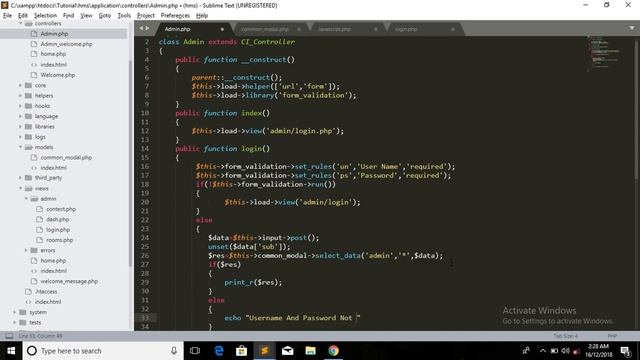This screenshot has width=640, height=360.
Task: Open Admin_welcome.php in the sidebar
Action: [x=66, y=44]
